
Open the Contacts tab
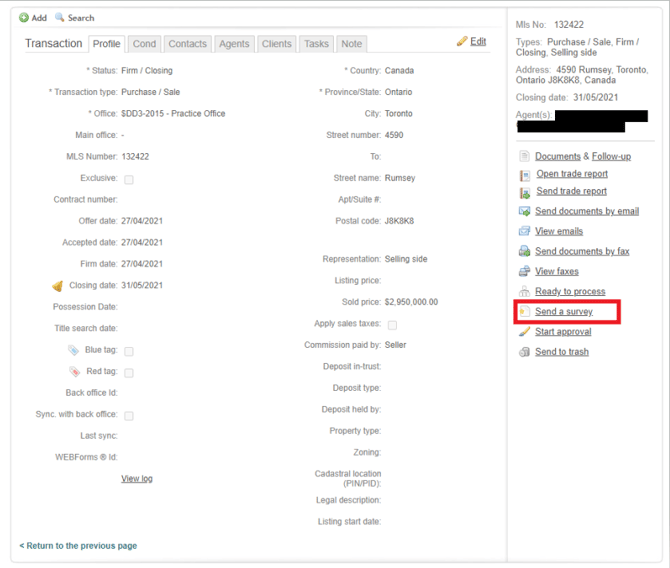[x=188, y=44]
